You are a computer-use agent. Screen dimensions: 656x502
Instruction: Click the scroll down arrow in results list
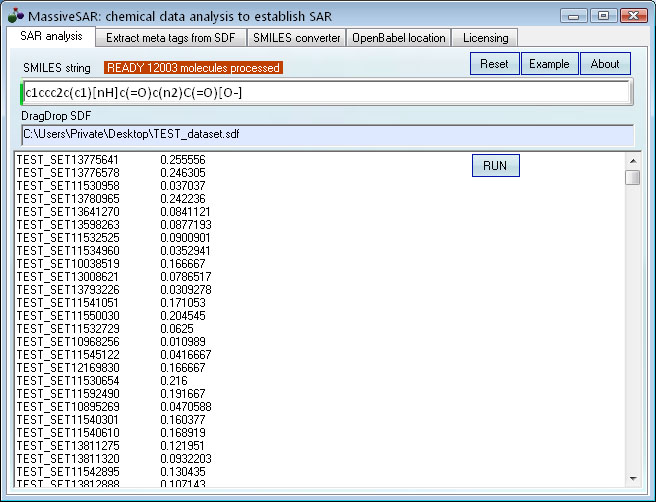coord(632,478)
